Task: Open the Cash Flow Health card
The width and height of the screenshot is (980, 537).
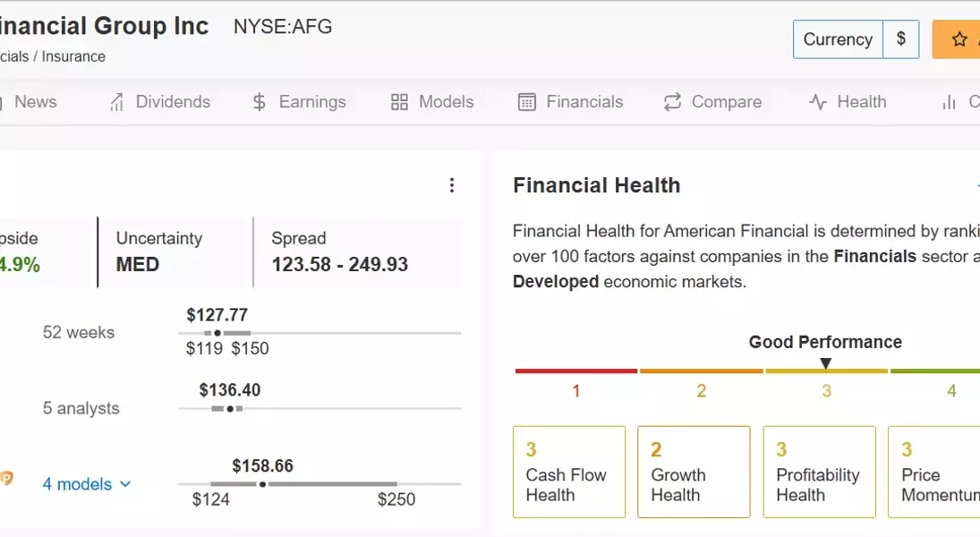Action: (x=568, y=472)
